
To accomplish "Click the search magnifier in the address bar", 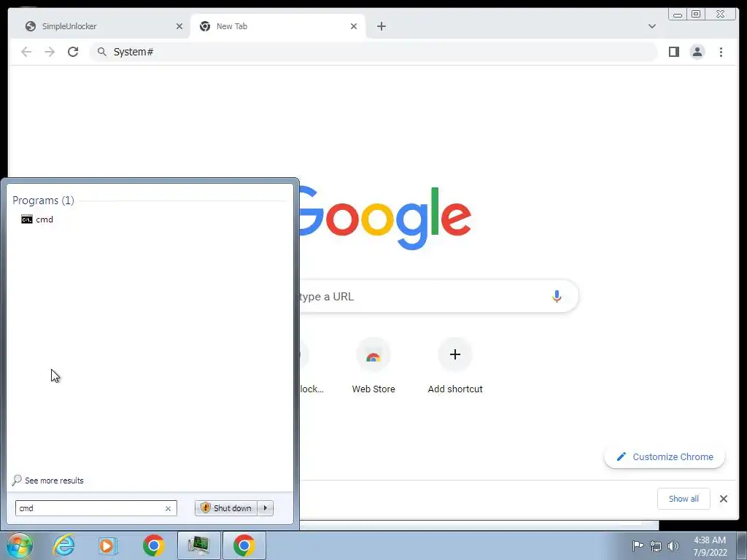I will pos(101,52).
